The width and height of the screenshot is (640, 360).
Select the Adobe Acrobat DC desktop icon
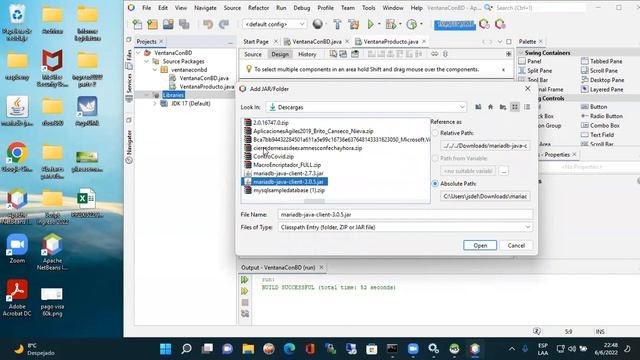(x=17, y=298)
